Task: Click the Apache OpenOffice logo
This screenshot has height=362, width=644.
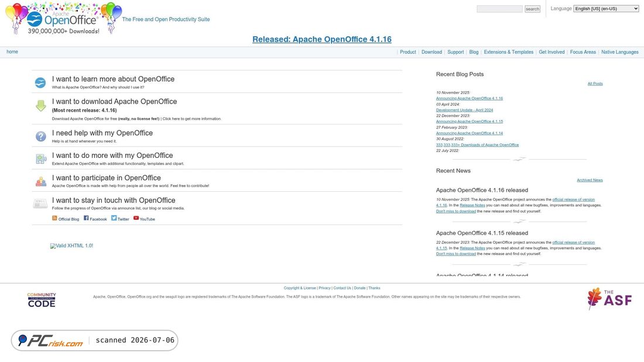Action: [64, 19]
